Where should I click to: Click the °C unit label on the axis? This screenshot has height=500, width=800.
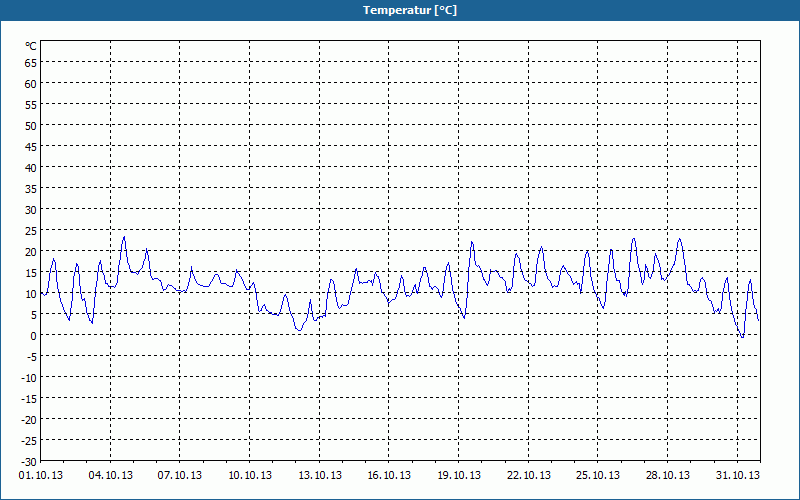31,46
